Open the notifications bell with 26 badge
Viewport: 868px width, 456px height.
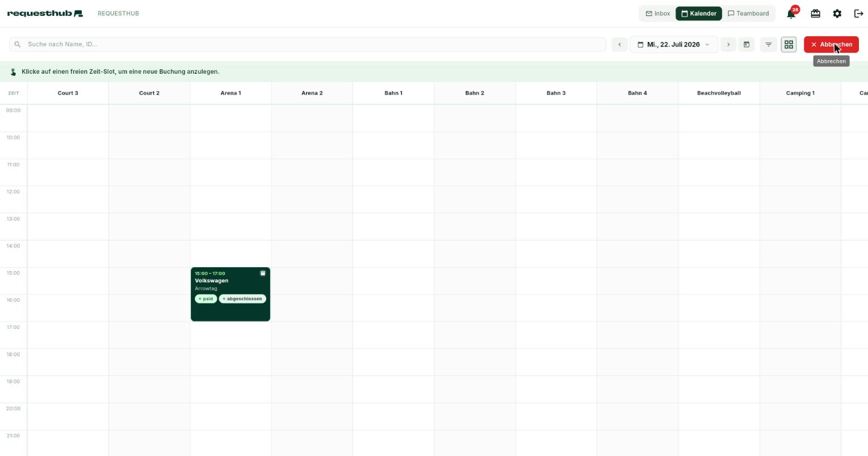point(791,14)
